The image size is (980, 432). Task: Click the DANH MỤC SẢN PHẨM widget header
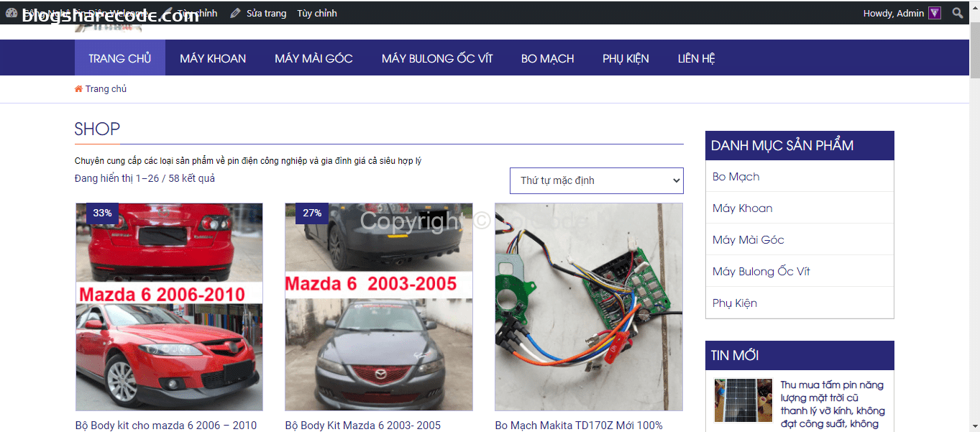click(800, 145)
